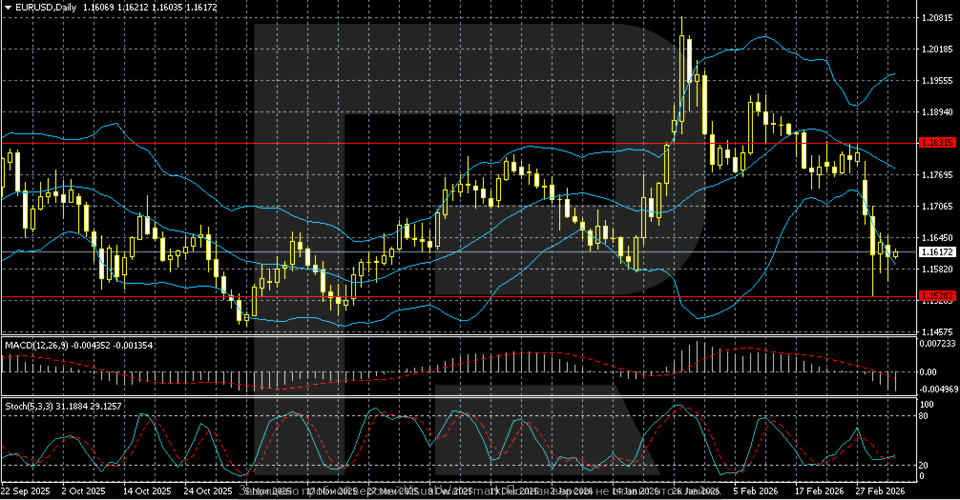
Task: Select the red 1.18315 price level label
Action: pyautogui.click(x=936, y=143)
